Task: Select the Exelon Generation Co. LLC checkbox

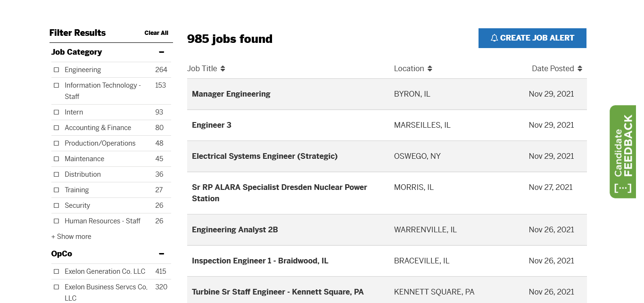Action: [x=57, y=271]
